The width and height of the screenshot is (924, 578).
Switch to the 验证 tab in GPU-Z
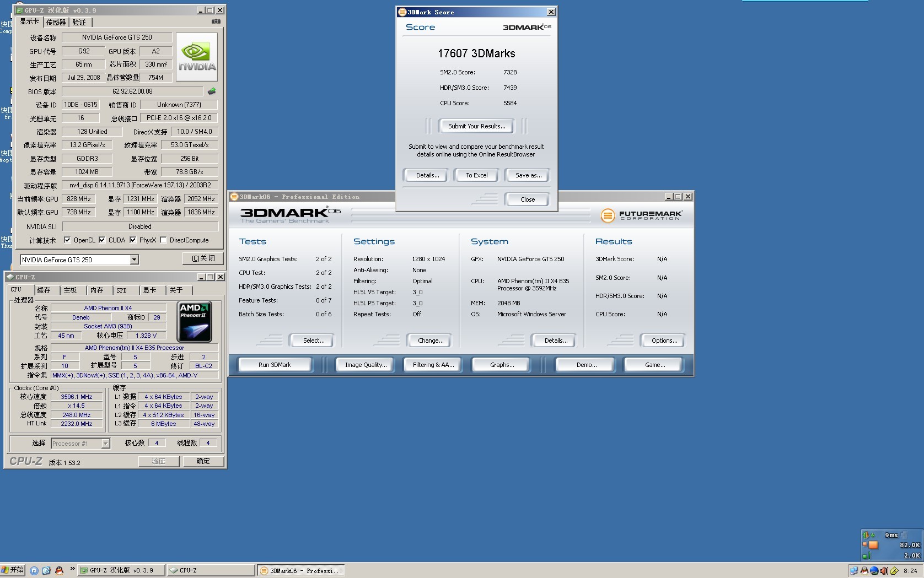pyautogui.click(x=79, y=22)
